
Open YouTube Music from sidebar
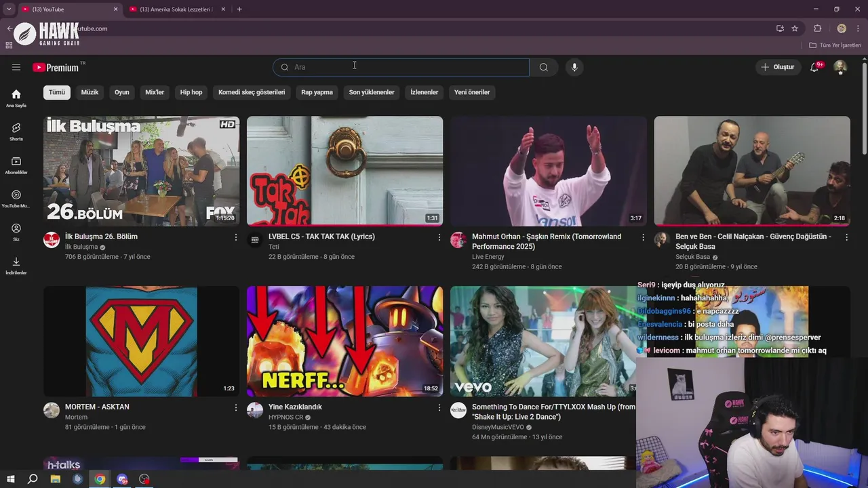click(16, 199)
